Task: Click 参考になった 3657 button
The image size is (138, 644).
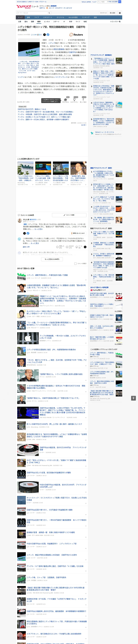Action: pyautogui.click(x=78, y=233)
